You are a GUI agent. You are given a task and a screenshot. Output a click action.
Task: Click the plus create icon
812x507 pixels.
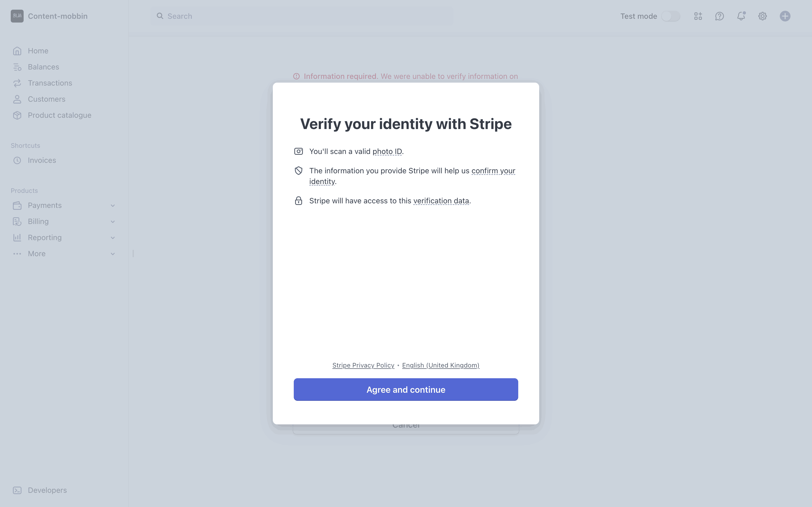[x=785, y=16]
